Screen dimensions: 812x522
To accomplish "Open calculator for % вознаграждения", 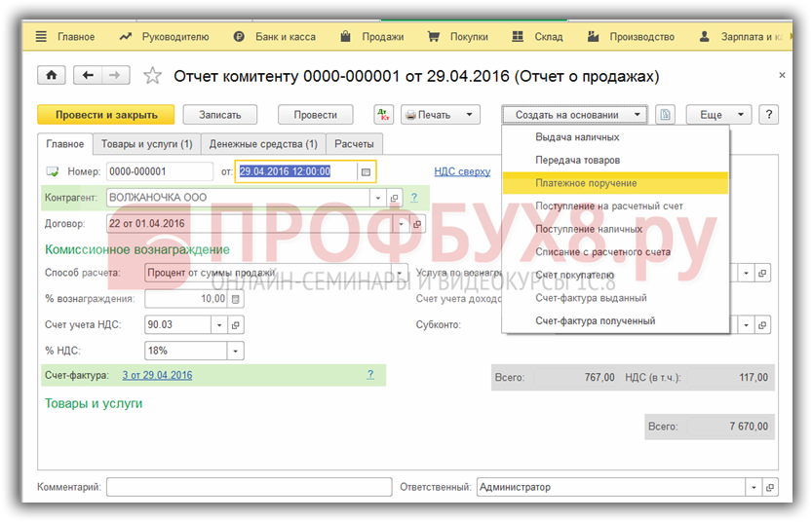I will pyautogui.click(x=236, y=299).
